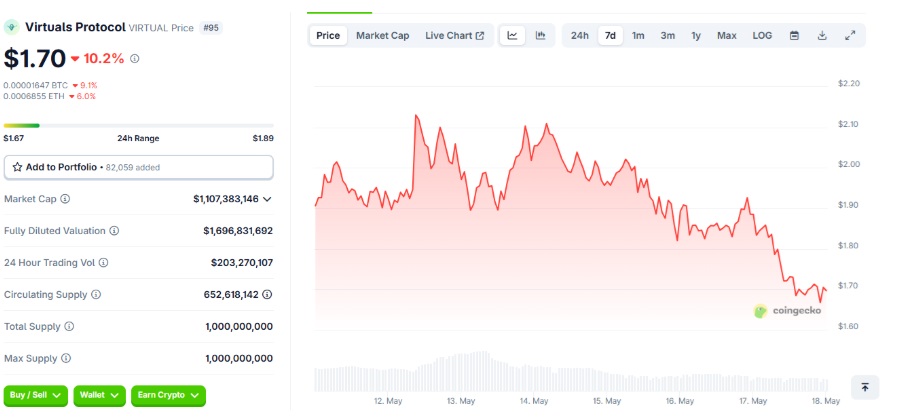Add Virtuals Protocol to Portfolio

point(138,167)
